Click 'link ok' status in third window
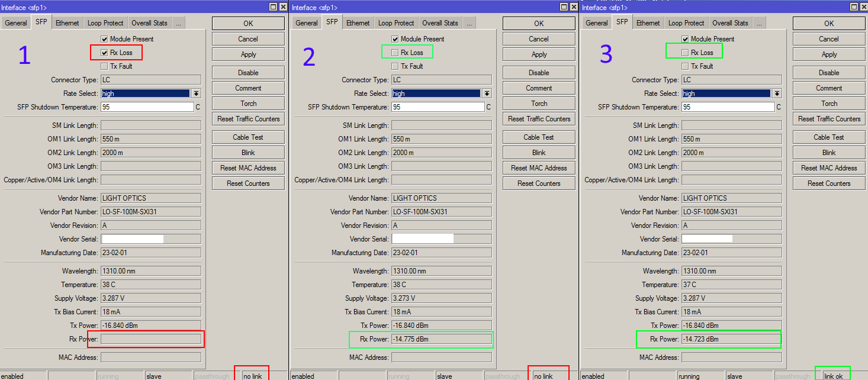The height and width of the screenshot is (380, 868). 833,376
